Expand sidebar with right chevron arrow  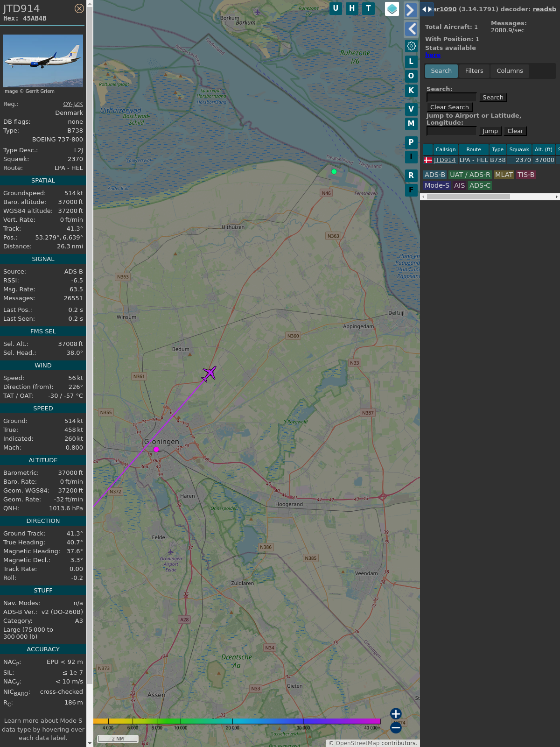pyautogui.click(x=411, y=10)
